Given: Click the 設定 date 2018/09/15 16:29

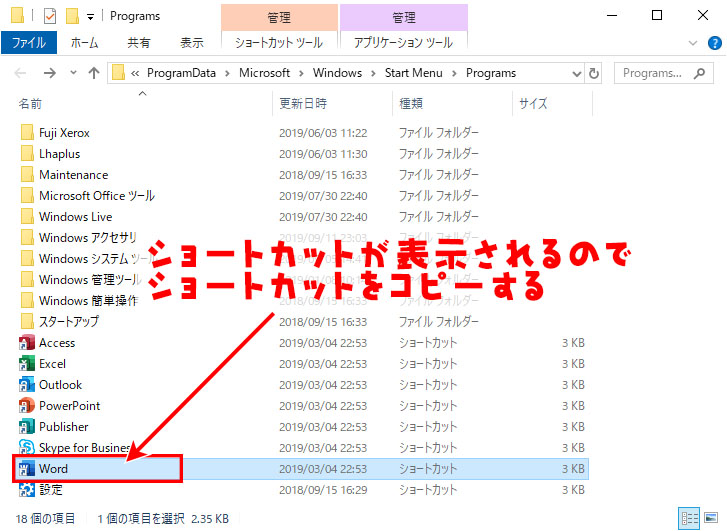Looking at the screenshot, I should [x=323, y=490].
